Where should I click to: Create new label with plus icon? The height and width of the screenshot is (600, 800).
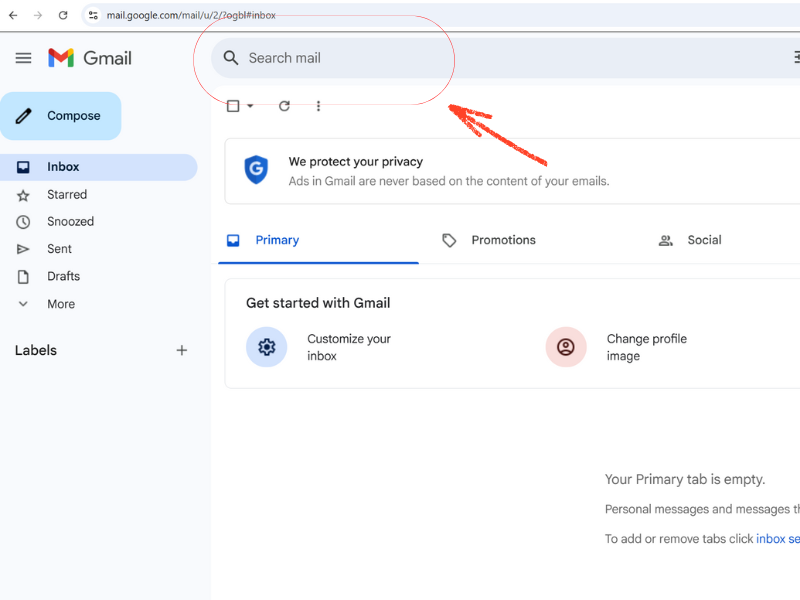(181, 350)
